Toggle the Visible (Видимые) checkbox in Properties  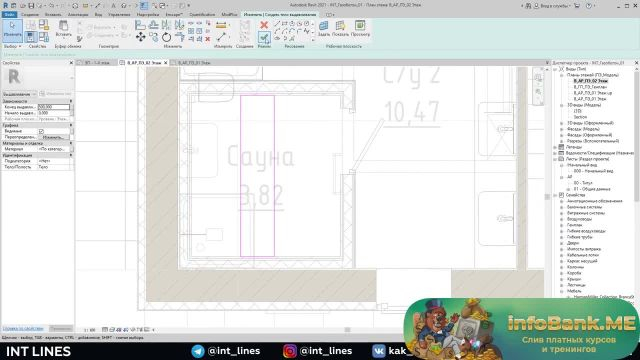(41, 131)
